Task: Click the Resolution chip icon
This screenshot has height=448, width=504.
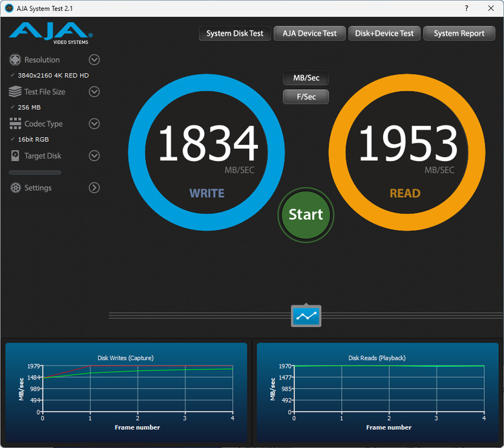Action: [x=15, y=59]
